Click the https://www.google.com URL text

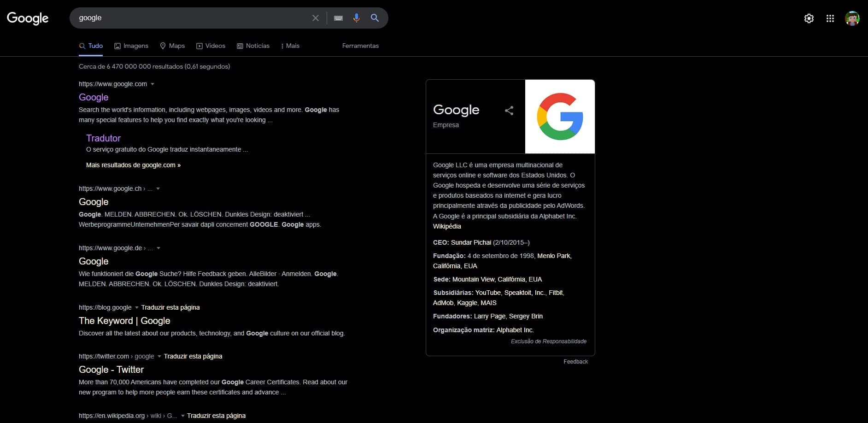[113, 84]
